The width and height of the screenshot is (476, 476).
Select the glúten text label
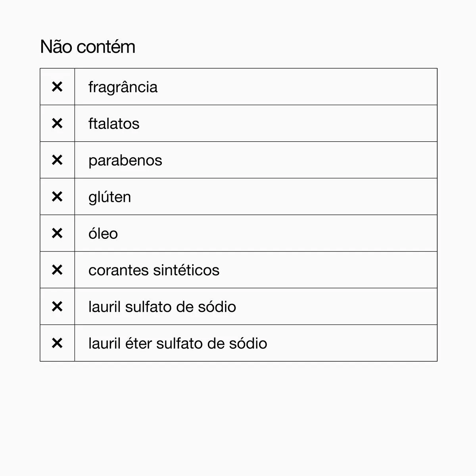(x=109, y=197)
